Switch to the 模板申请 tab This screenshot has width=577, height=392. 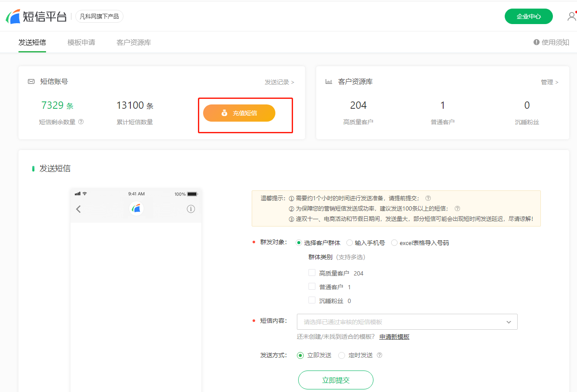(x=81, y=42)
